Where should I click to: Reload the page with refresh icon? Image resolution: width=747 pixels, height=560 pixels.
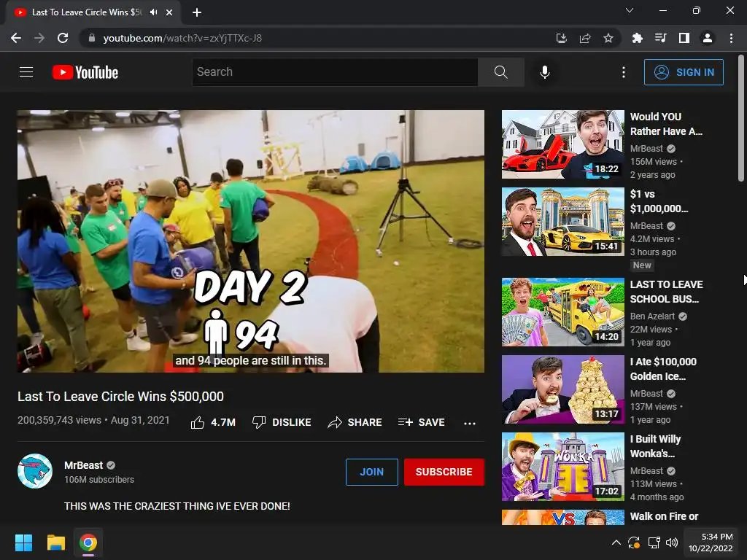click(63, 38)
